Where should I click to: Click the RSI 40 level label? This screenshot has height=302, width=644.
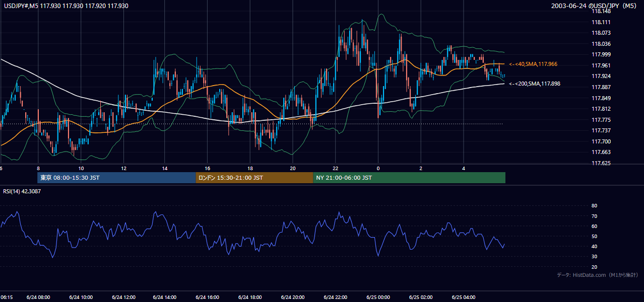(595, 246)
